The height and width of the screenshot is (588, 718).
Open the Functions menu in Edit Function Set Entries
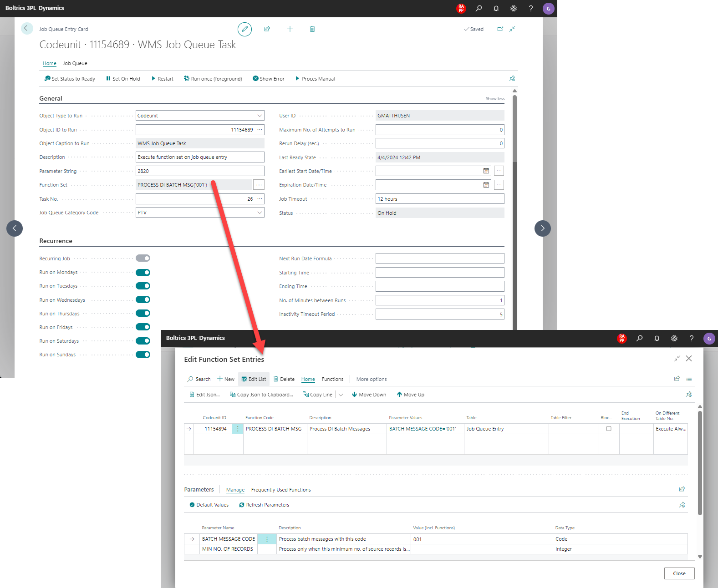(x=332, y=379)
